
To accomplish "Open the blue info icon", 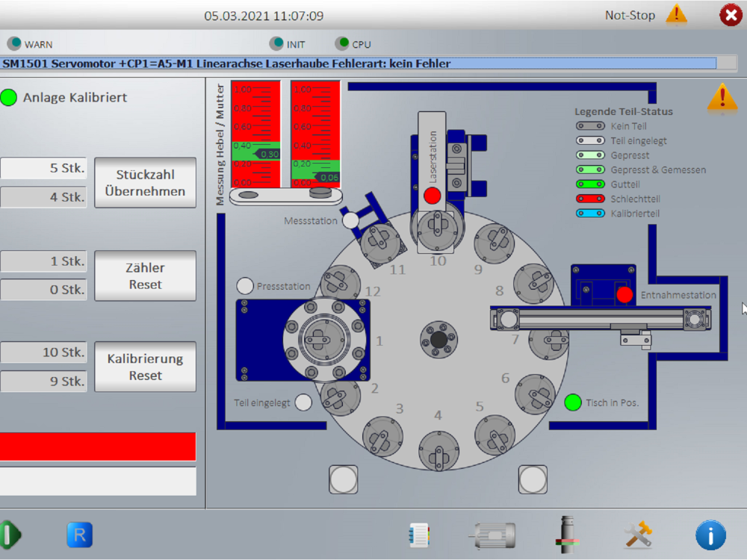I will point(711,535).
